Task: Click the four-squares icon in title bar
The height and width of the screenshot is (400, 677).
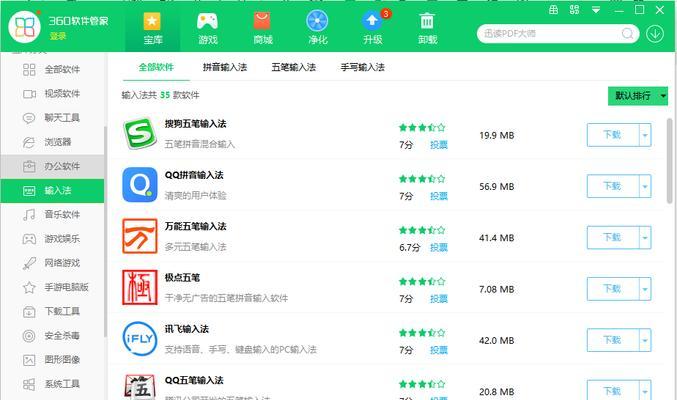Action: (x=575, y=10)
